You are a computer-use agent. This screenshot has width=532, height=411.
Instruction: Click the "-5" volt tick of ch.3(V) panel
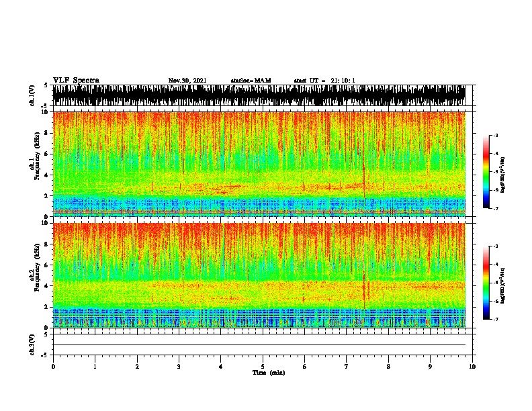pyautogui.click(x=45, y=355)
